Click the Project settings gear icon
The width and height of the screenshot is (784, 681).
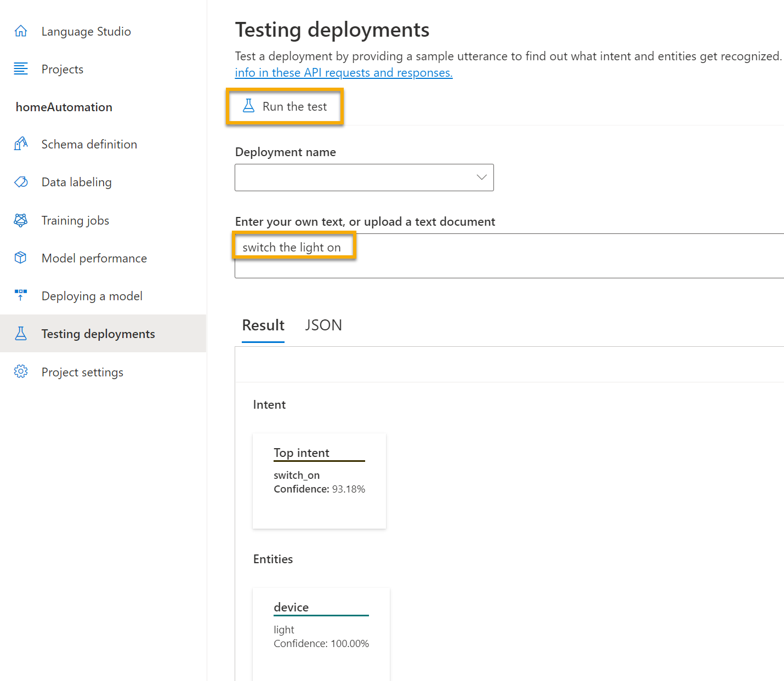pos(21,372)
